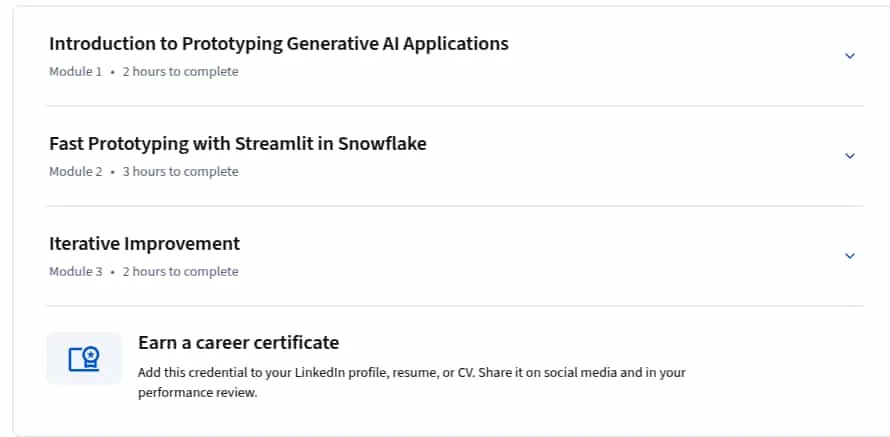
Task: Open Fast Prototyping with Streamlit in Snowflake
Action: point(238,144)
